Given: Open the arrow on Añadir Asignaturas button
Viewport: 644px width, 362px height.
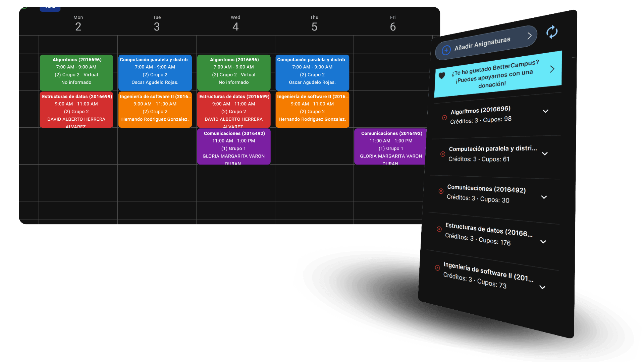Looking at the screenshot, I should tap(529, 36).
